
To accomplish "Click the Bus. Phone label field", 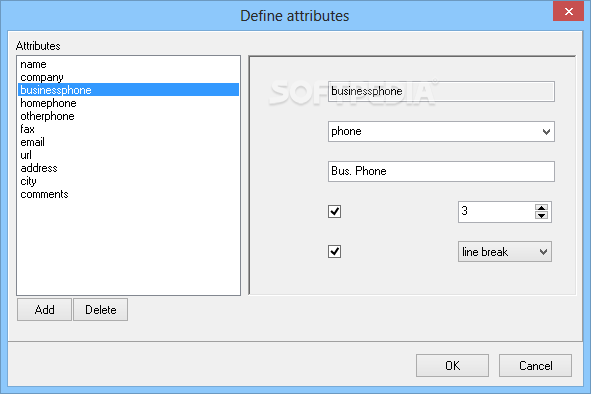I will click(x=441, y=172).
